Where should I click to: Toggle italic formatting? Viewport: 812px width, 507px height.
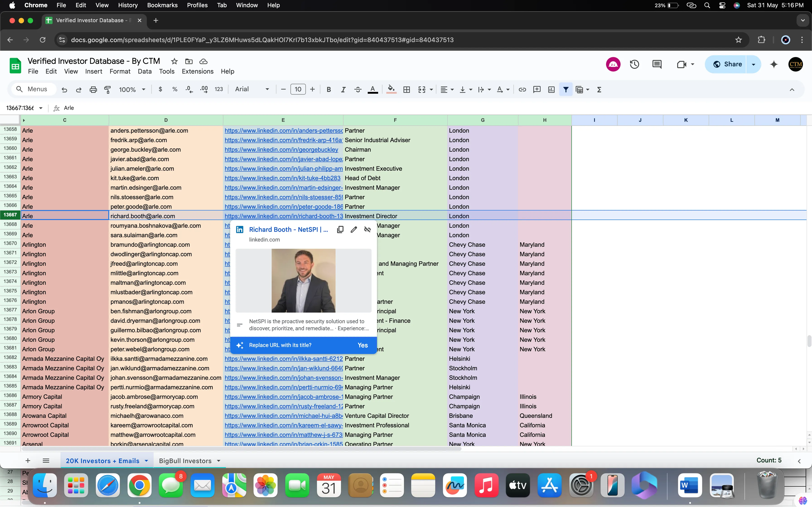pos(343,90)
